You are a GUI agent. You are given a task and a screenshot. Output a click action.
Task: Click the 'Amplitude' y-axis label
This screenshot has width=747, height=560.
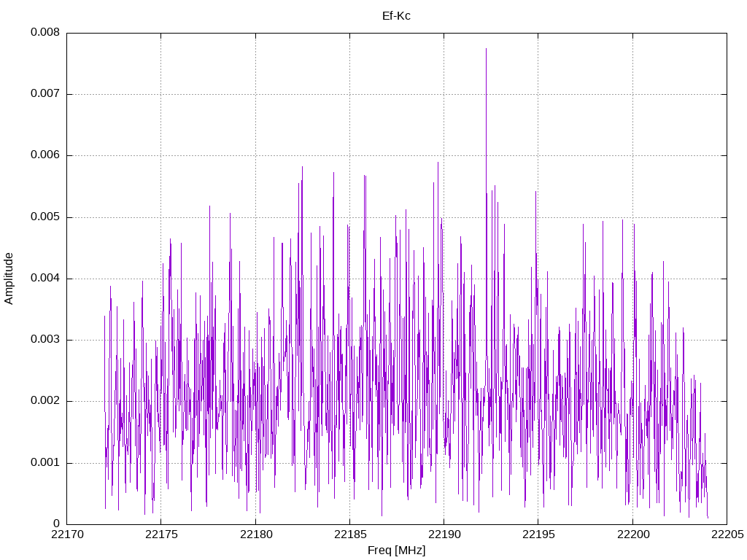pos(9,279)
